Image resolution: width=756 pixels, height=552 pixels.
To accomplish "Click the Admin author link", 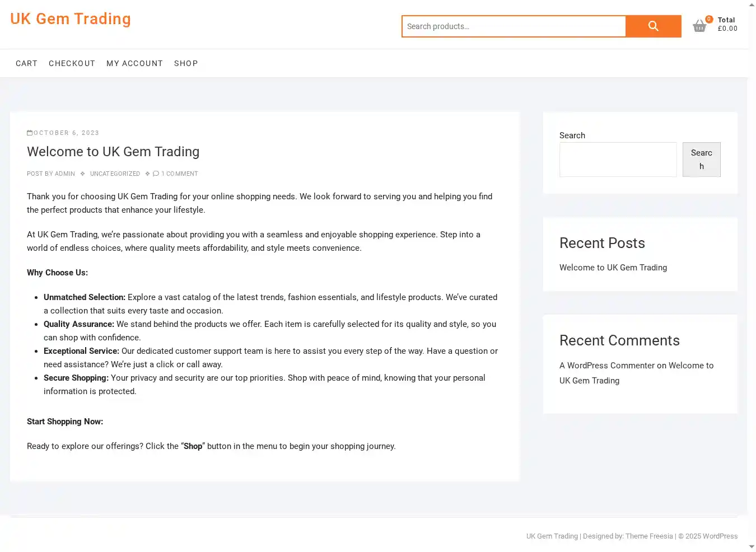I will pos(65,174).
